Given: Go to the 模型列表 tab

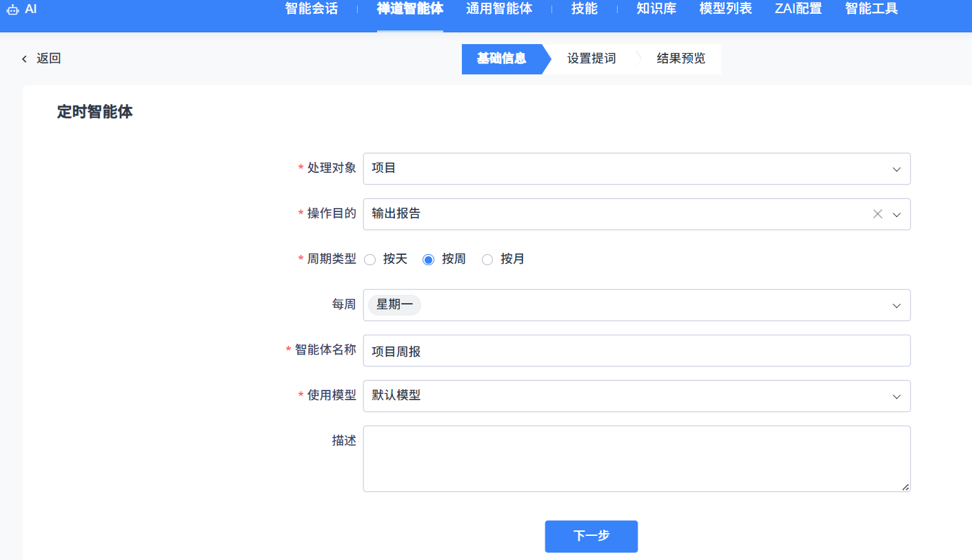Looking at the screenshot, I should pyautogui.click(x=725, y=9).
